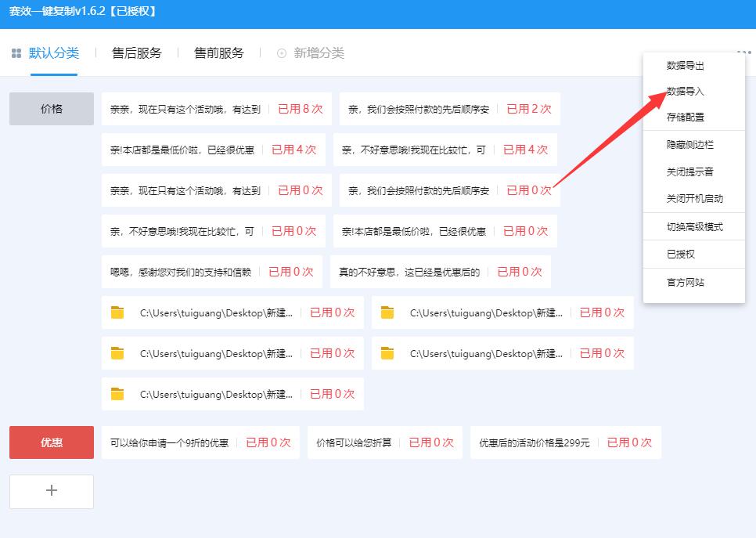The width and height of the screenshot is (756, 538).
Task: Click the folder icon of the first file path entry
Action: click(x=117, y=312)
